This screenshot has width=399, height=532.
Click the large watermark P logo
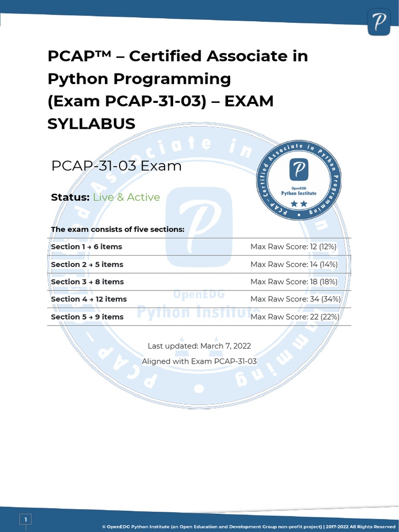[199, 227]
